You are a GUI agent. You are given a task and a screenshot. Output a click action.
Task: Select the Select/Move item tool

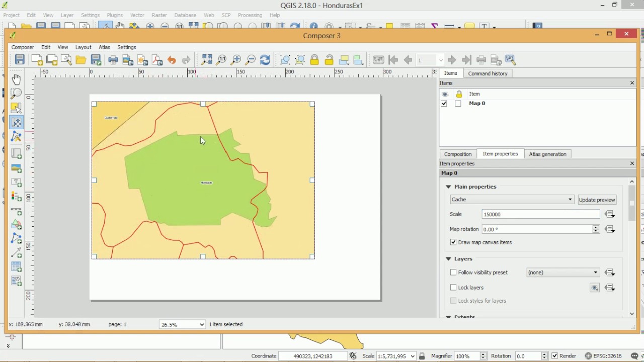[16, 108]
